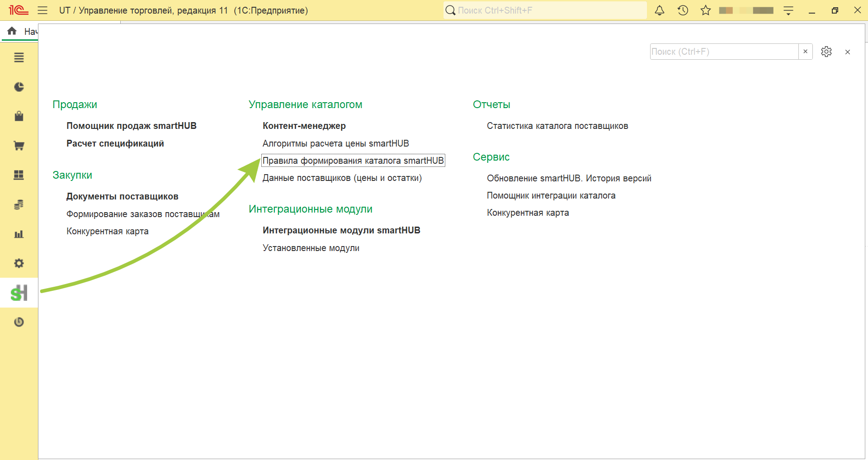The width and height of the screenshot is (868, 460).
Task: Expand the main hamburger menu in title bar
Action: pyautogui.click(x=42, y=10)
